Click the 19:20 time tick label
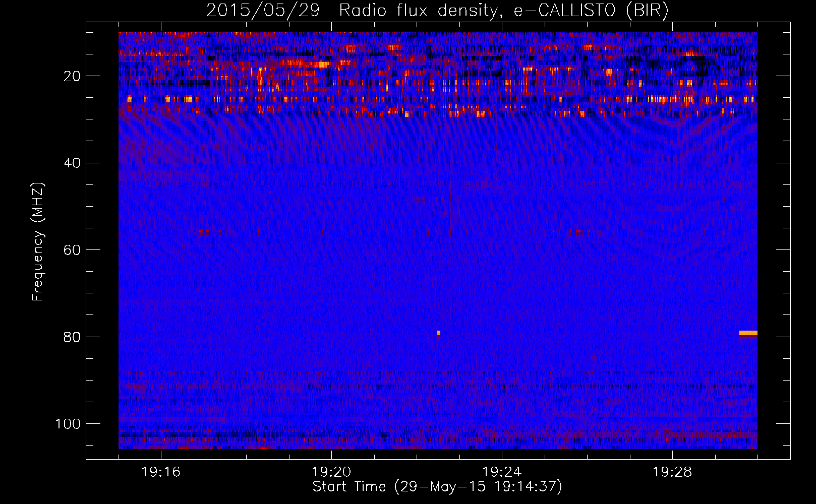The height and width of the screenshot is (504, 816). [x=331, y=472]
